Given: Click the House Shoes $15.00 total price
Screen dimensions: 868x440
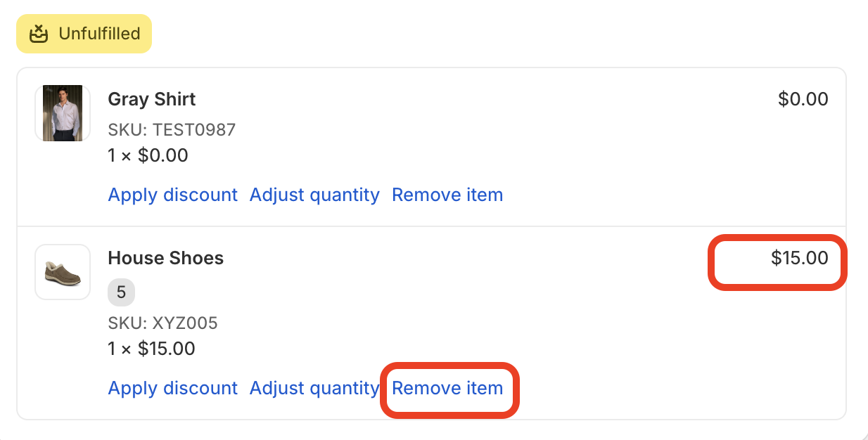Looking at the screenshot, I should click(799, 259).
